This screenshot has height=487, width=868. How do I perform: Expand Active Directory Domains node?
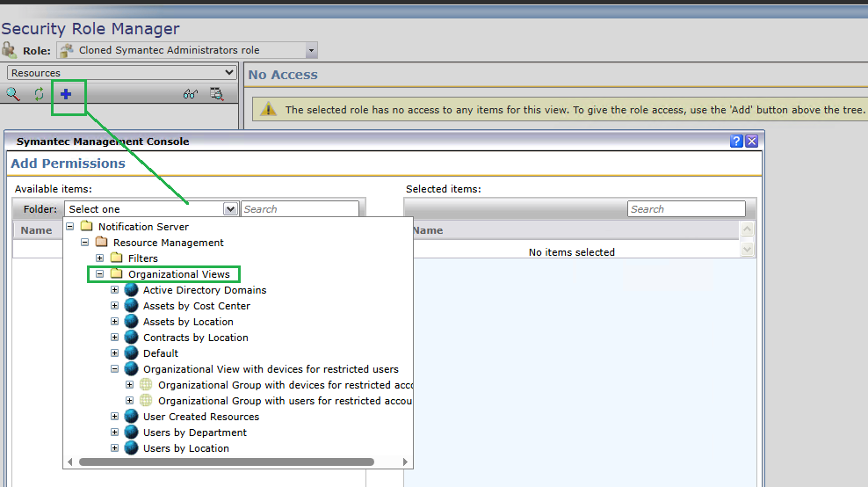(114, 290)
